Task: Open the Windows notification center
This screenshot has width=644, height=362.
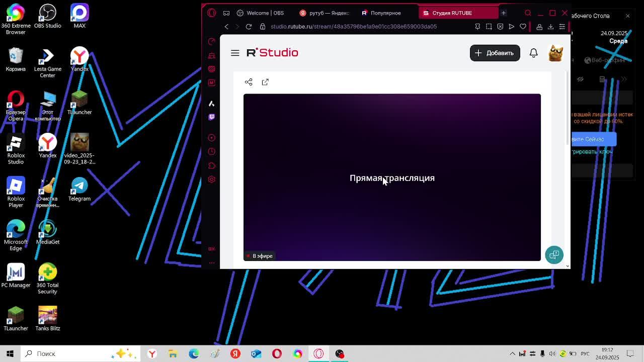Action: pyautogui.click(x=630, y=353)
